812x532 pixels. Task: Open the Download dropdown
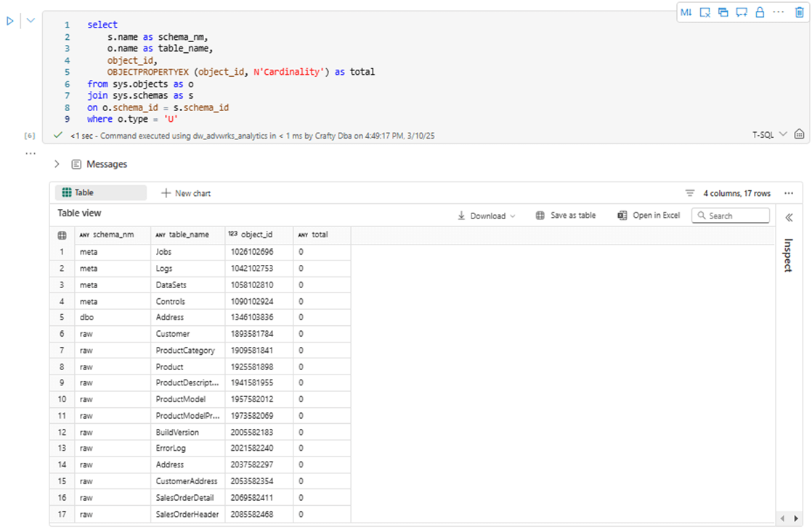[487, 216]
